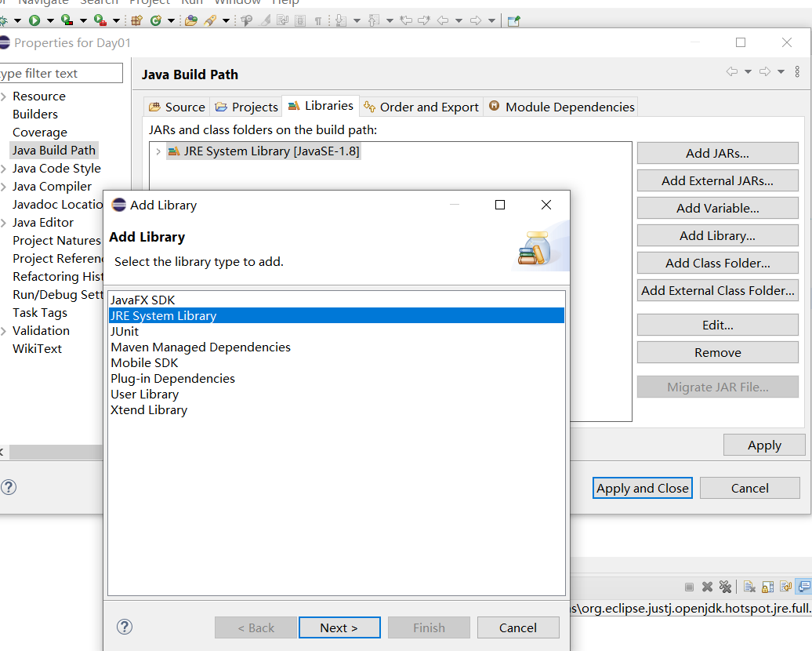
Task: Open the Module Dependencies tab
Action: coord(561,107)
